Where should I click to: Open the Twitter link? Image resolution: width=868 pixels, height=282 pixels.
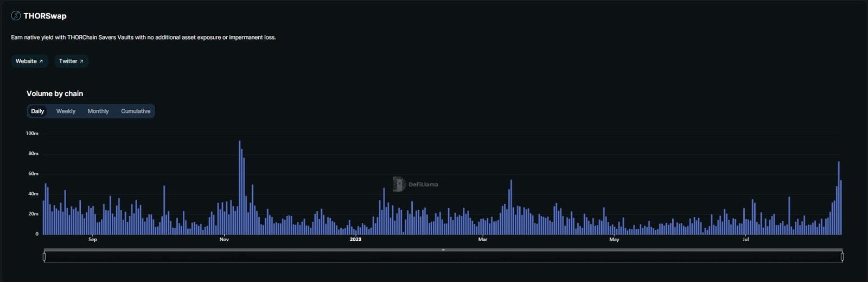click(71, 61)
